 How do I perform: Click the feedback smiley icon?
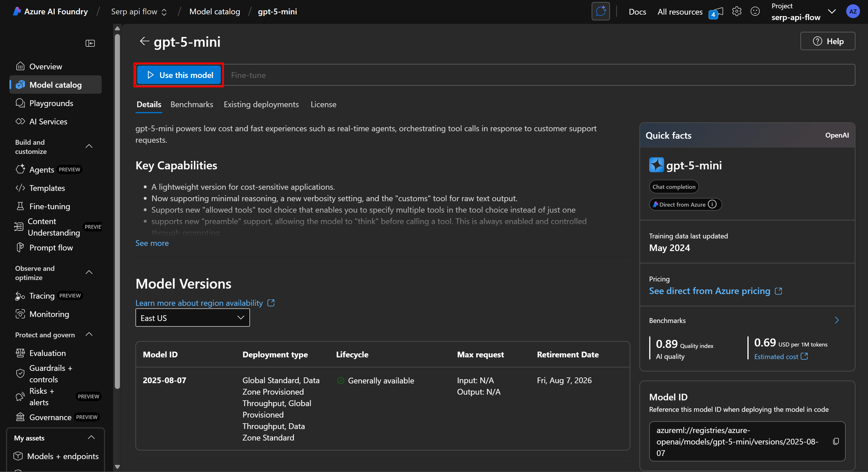coord(755,11)
